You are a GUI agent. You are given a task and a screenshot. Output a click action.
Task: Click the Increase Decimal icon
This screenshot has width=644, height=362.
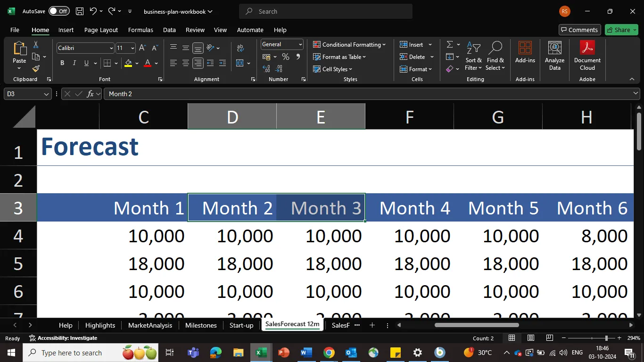(x=266, y=69)
